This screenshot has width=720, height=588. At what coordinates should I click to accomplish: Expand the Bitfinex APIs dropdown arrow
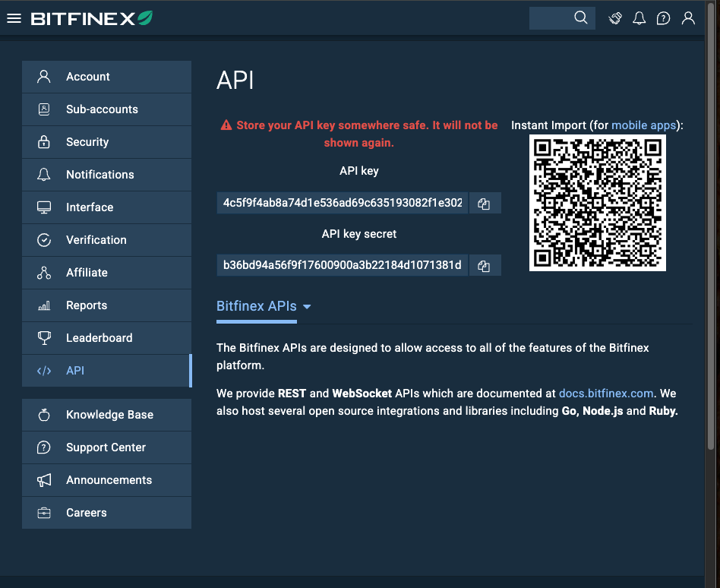click(x=307, y=307)
